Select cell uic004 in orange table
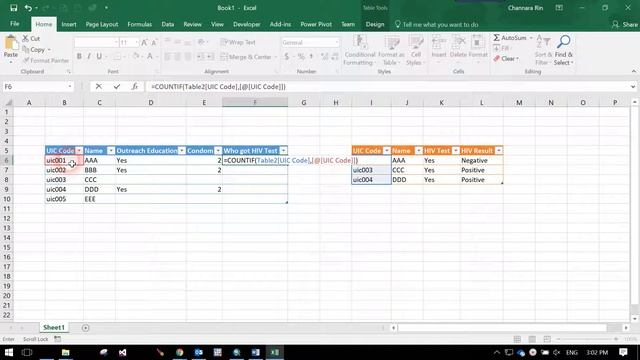The width and height of the screenshot is (640, 360). [371, 180]
